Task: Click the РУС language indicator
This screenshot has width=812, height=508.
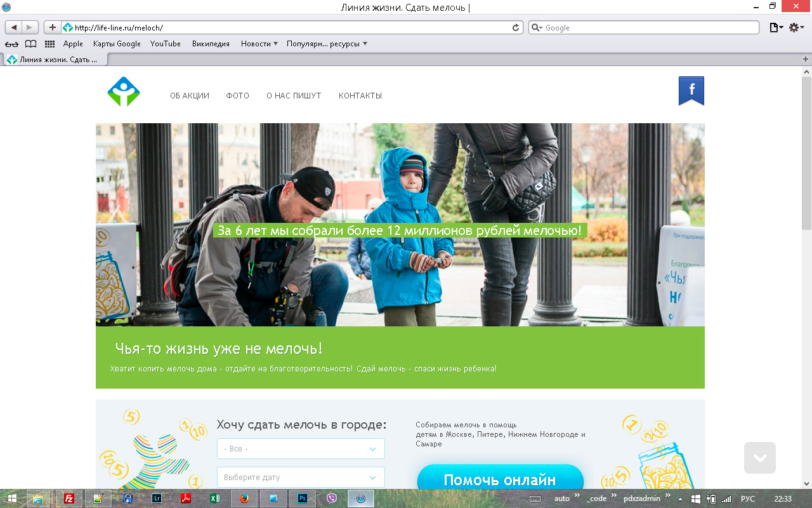Action: [748, 498]
